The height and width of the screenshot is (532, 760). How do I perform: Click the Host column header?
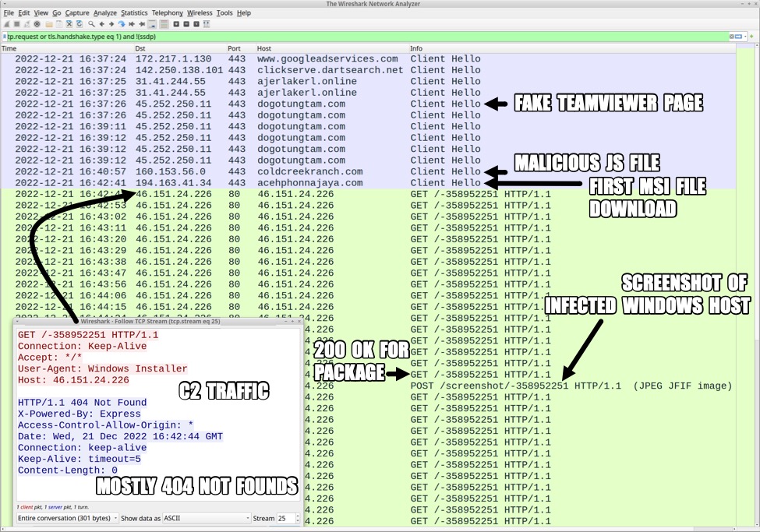tap(264, 48)
